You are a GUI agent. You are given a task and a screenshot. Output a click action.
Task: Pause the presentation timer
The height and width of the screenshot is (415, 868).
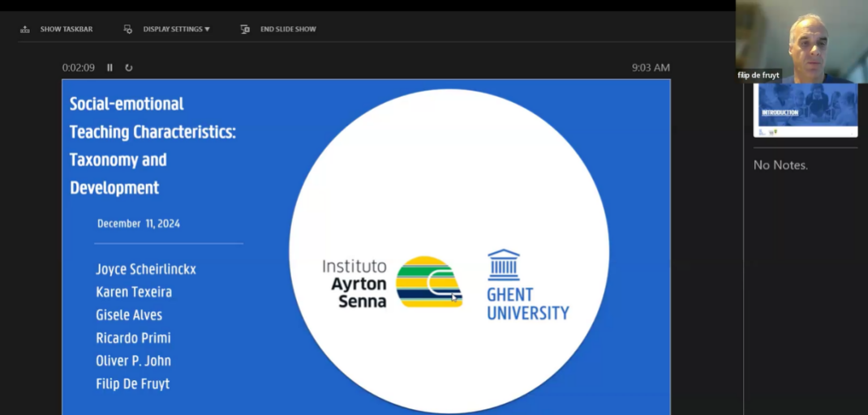click(110, 67)
